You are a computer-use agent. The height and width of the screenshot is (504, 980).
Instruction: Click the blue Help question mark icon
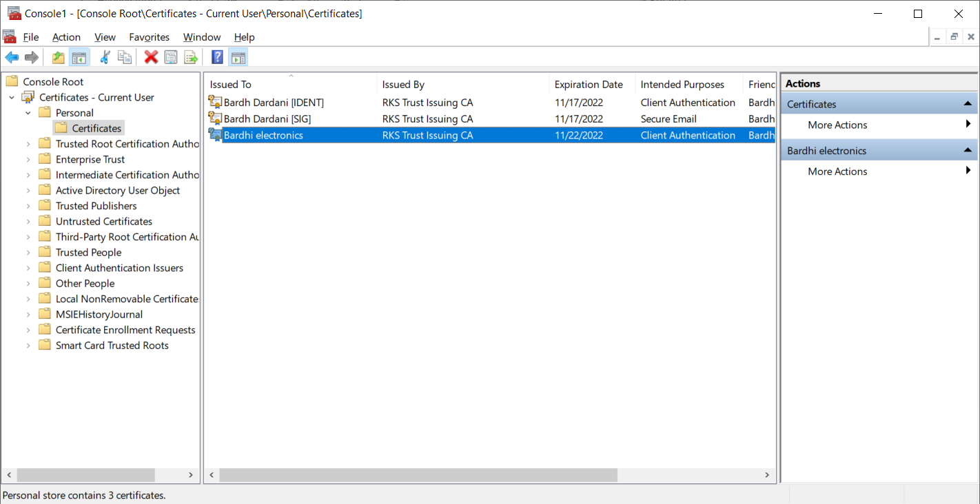tap(217, 58)
